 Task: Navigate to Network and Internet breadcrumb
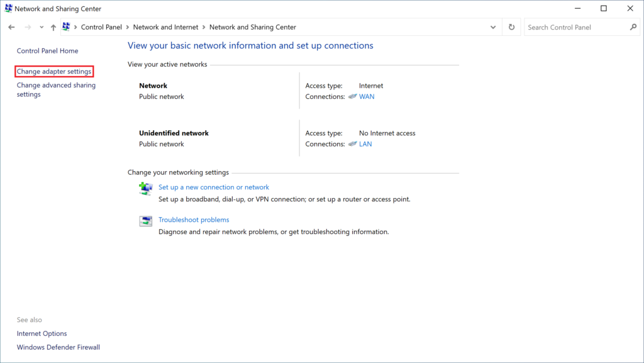(x=165, y=27)
